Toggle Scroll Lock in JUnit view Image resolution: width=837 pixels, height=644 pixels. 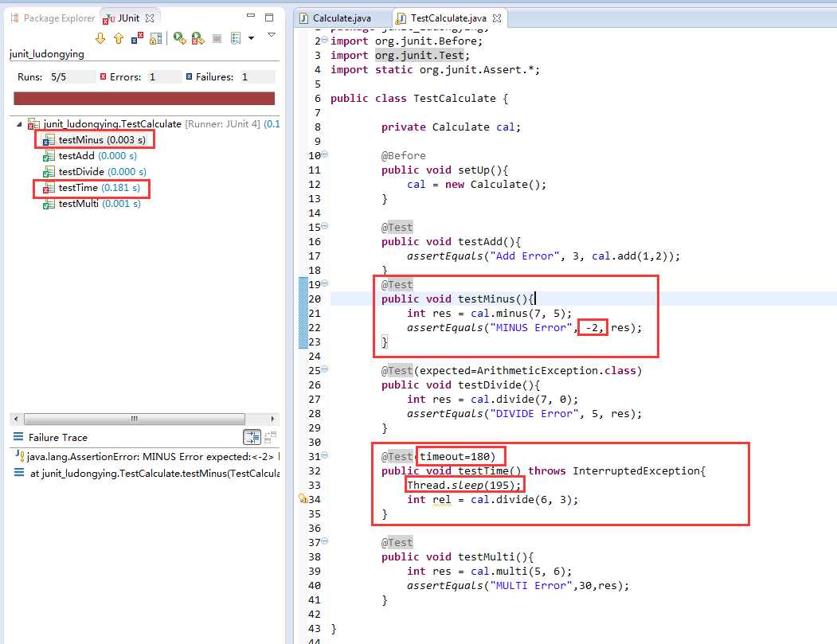[156, 38]
